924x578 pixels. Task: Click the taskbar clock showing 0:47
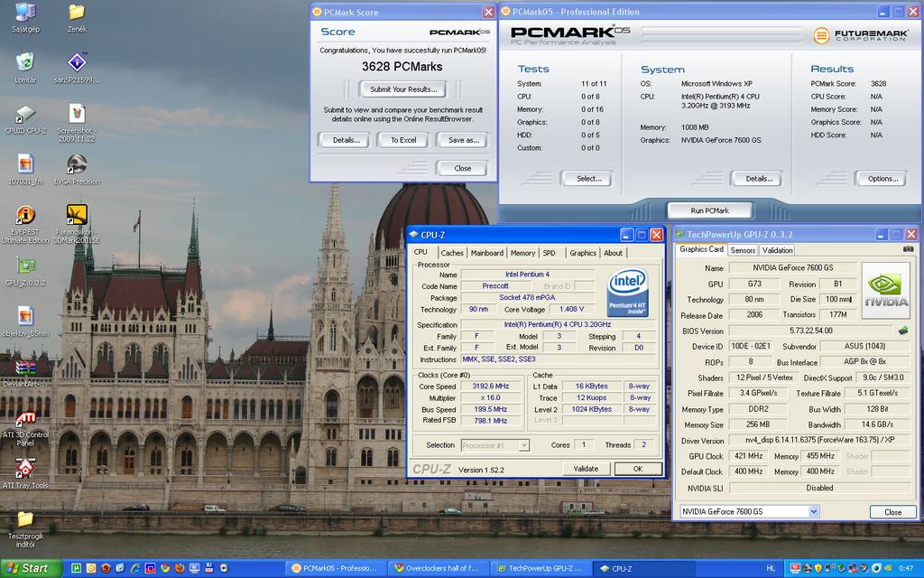(906, 568)
